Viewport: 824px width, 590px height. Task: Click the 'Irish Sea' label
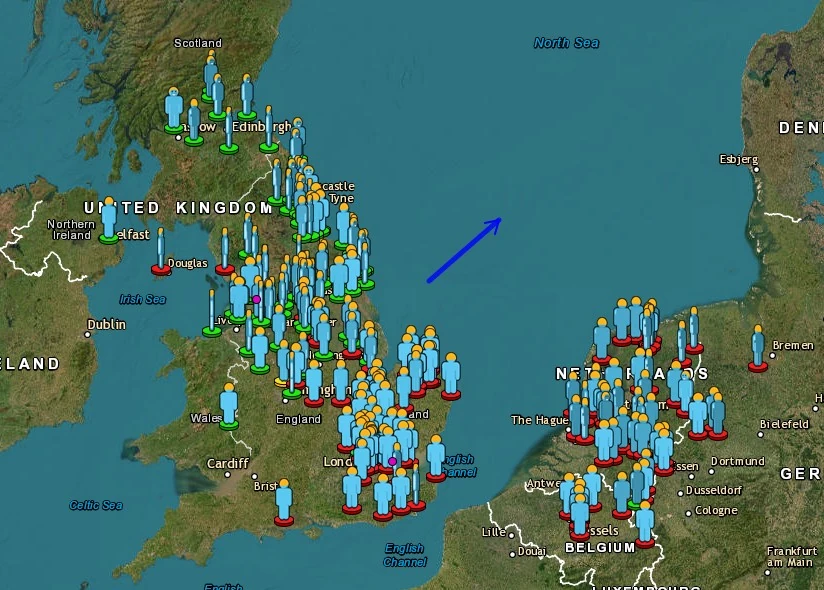tap(142, 299)
